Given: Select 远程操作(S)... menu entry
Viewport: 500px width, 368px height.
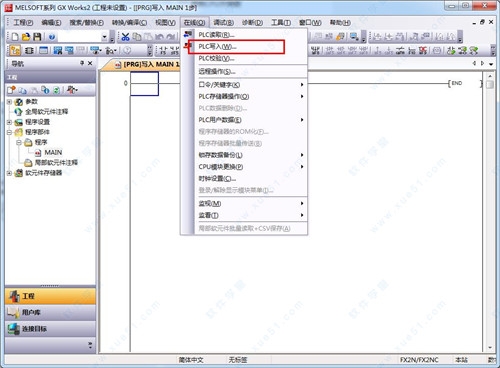Looking at the screenshot, I should point(251,71).
